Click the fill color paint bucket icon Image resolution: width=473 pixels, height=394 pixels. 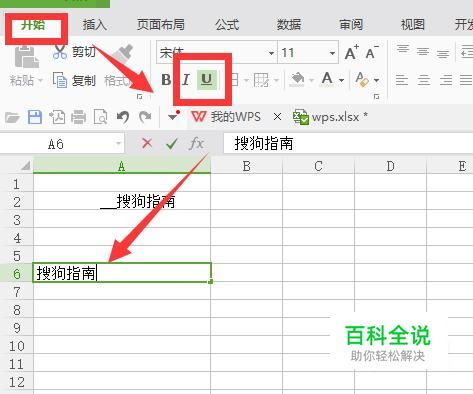(298, 80)
